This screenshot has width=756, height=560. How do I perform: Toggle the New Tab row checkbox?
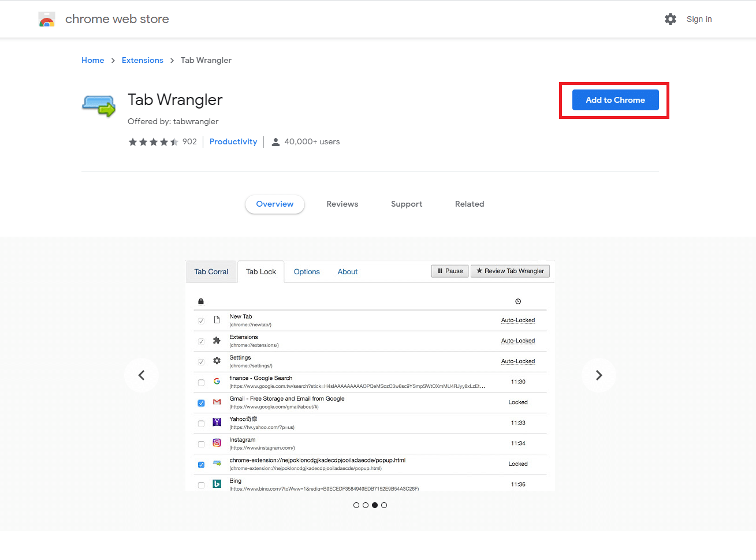coord(201,321)
